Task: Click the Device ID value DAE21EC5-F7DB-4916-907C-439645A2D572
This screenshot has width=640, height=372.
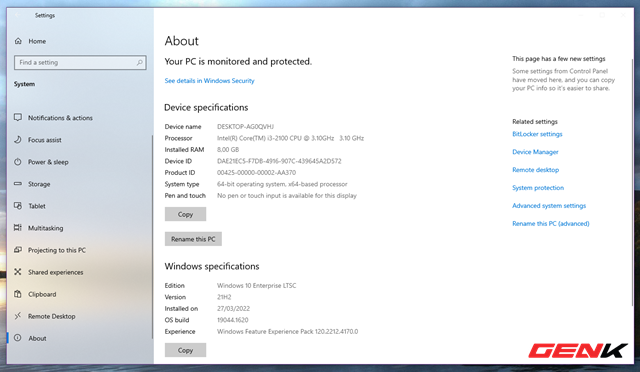Action: coord(279,161)
